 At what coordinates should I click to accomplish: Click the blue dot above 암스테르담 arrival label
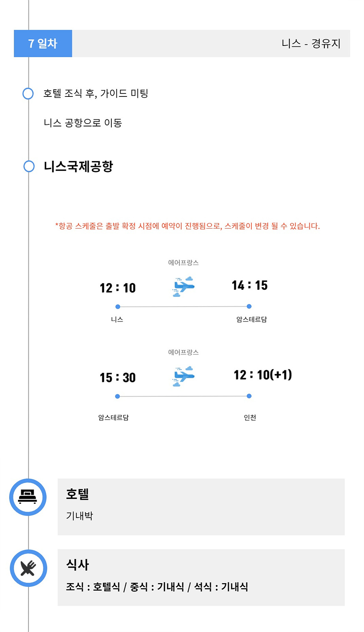point(249,306)
